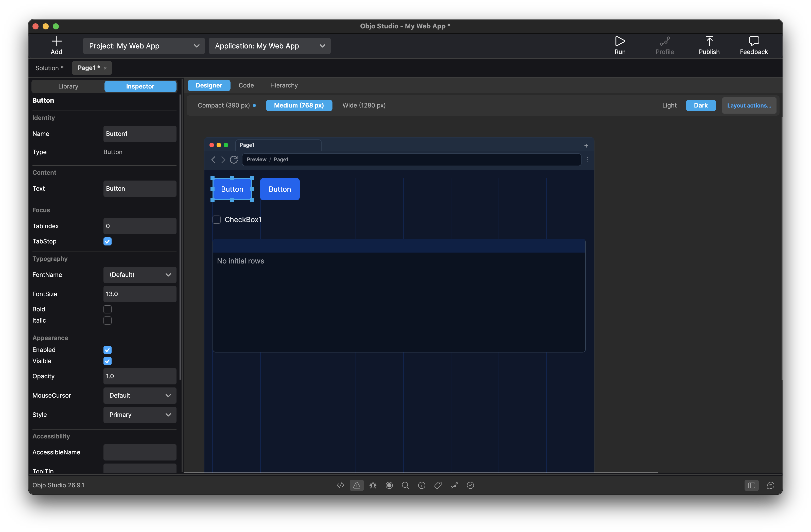Open the FontName dropdown
811x532 pixels.
140,275
